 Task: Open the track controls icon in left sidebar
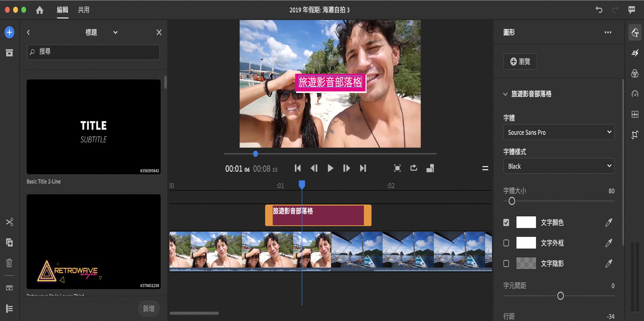pos(9,288)
